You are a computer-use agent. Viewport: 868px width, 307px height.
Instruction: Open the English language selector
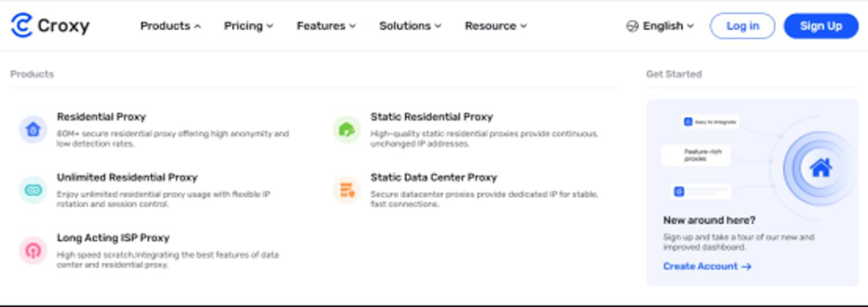[x=660, y=26]
